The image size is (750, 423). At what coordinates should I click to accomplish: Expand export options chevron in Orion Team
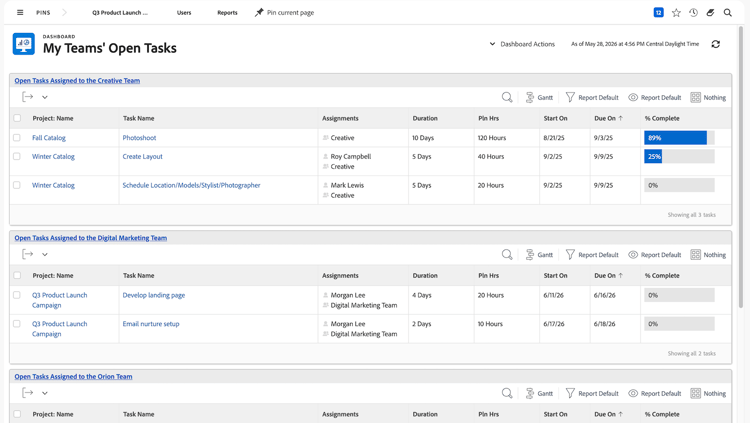(44, 393)
